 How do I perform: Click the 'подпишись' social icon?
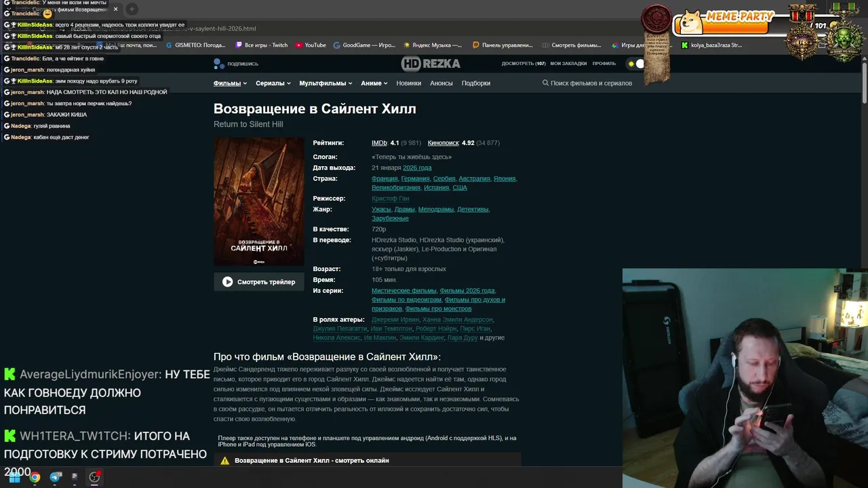(218, 64)
